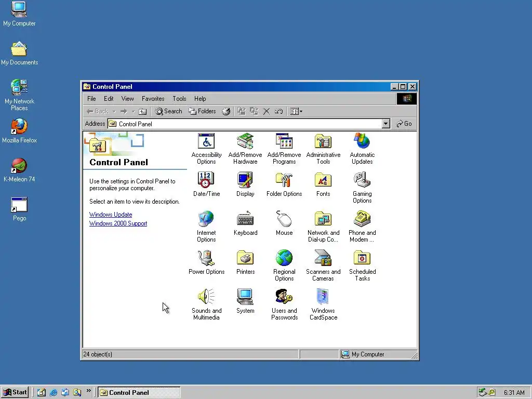Open Users and Passwords
Viewport: 532px width, 399px height.
284,304
